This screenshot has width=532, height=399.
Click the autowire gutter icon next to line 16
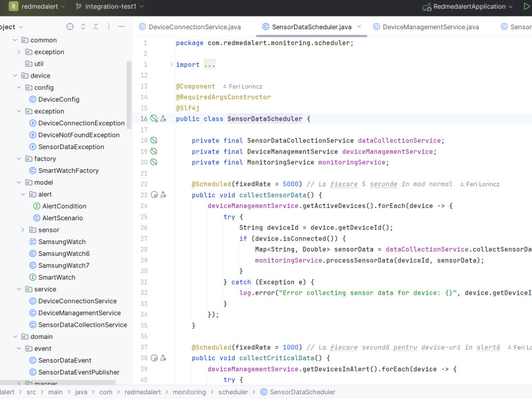tap(163, 119)
